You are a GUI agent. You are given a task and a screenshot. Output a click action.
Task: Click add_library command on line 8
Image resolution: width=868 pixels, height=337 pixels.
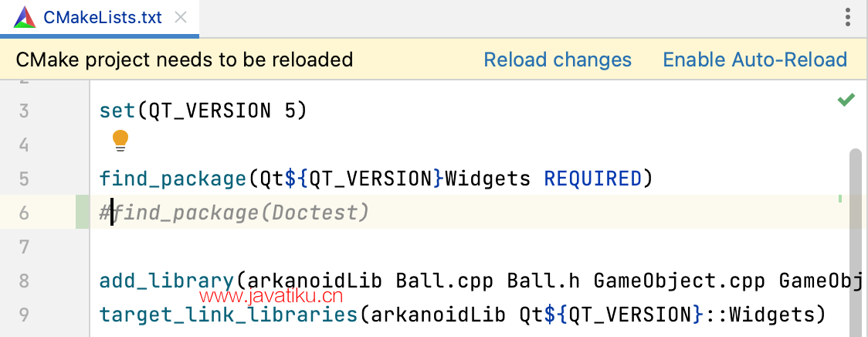tap(167, 281)
